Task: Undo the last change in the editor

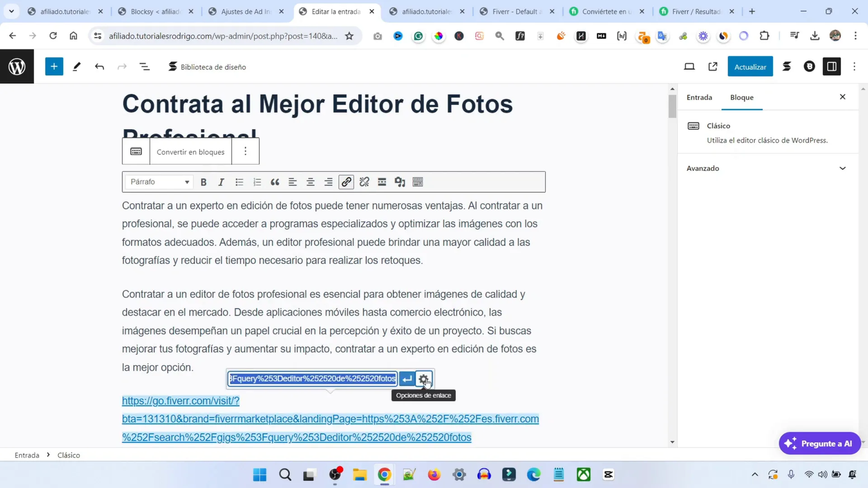Action: tap(99, 66)
